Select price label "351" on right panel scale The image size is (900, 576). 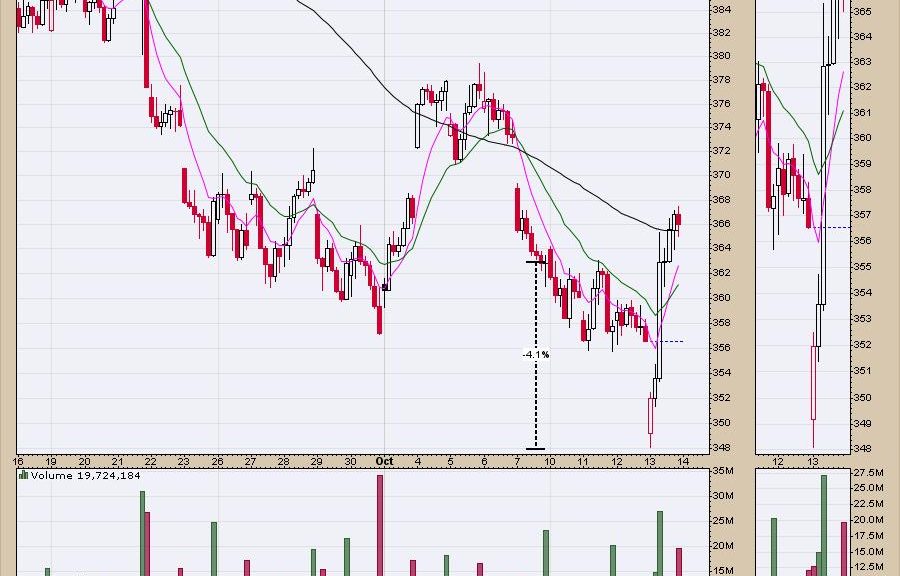[863, 371]
